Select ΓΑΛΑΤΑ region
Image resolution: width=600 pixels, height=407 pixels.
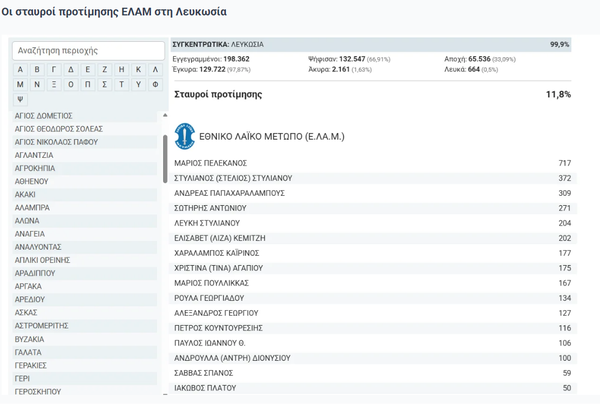coord(85,352)
